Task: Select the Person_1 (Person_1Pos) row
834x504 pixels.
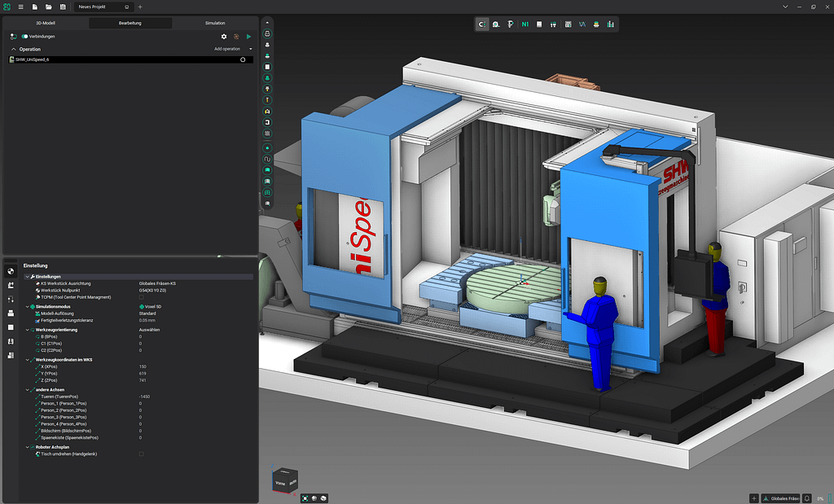Action: [x=138, y=404]
